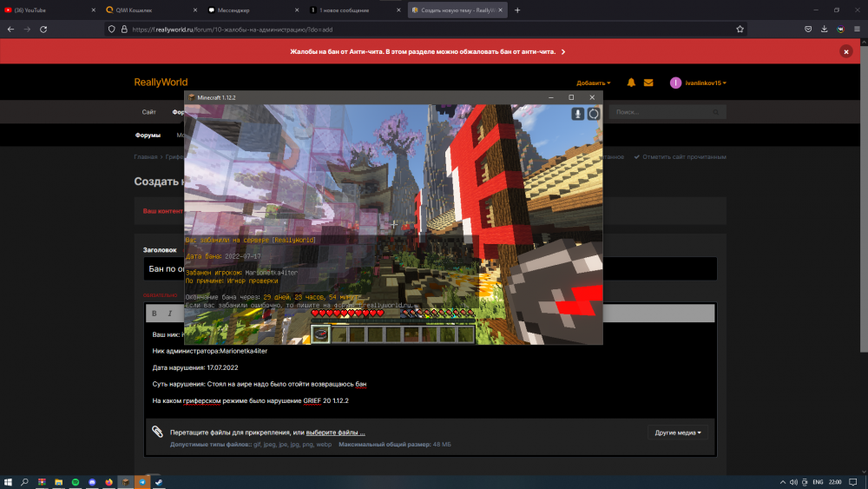Click the circular arrow icon in Minecraft
The height and width of the screenshot is (489, 868).
coord(594,114)
